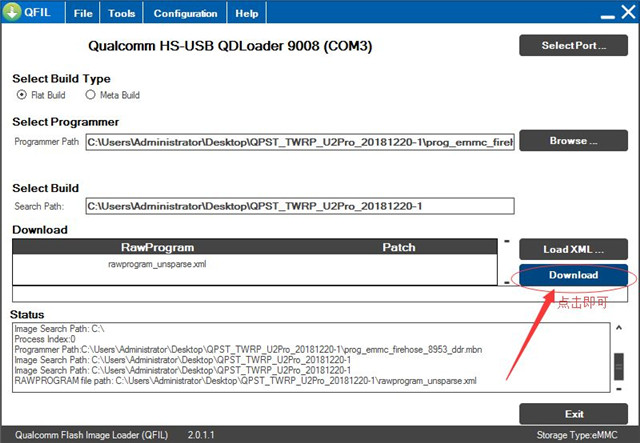Open the Help menu
The image size is (640, 443).
point(246,14)
